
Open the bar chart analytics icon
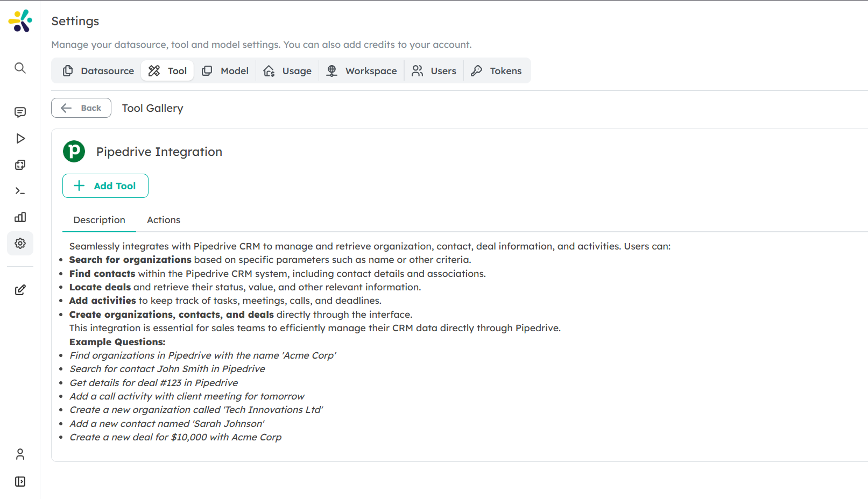point(20,217)
